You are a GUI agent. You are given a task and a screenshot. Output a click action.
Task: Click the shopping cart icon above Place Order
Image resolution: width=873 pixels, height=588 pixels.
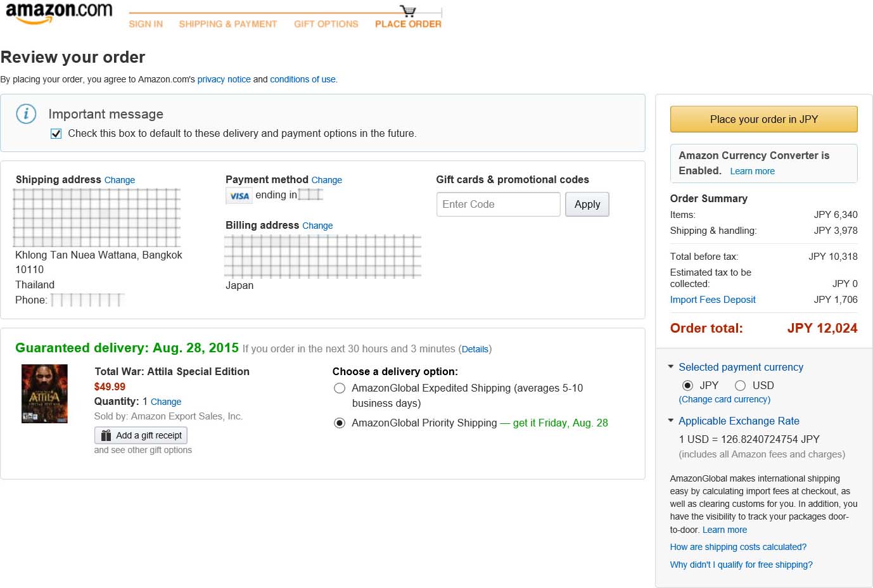point(408,11)
